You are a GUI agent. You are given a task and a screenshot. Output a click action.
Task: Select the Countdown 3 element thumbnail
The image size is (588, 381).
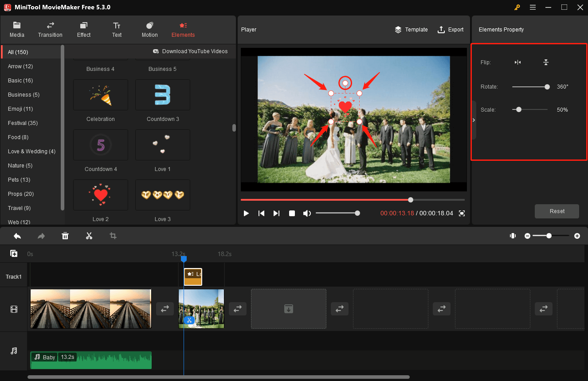[x=163, y=95]
